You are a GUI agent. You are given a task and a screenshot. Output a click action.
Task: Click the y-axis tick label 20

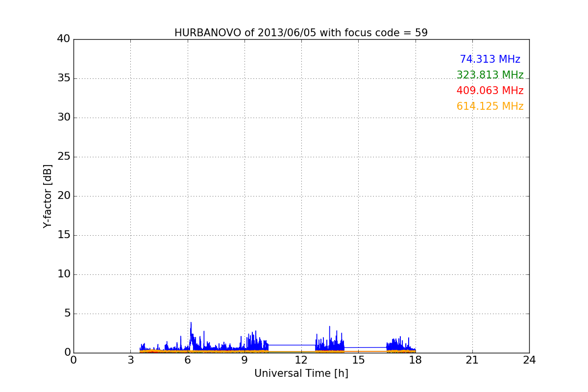[64, 196]
